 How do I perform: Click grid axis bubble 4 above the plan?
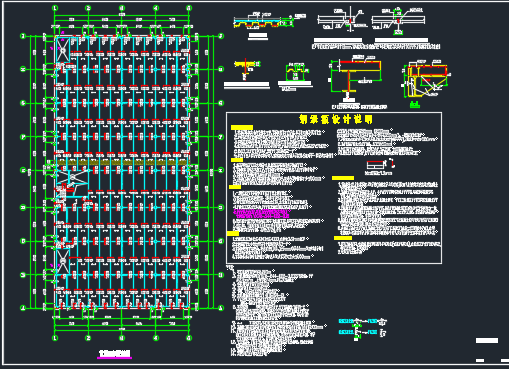156,8
